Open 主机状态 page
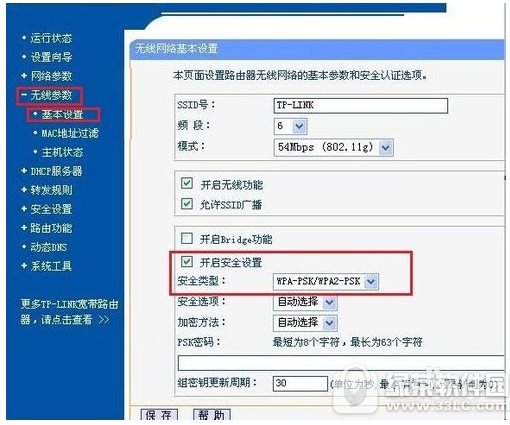 coord(62,152)
